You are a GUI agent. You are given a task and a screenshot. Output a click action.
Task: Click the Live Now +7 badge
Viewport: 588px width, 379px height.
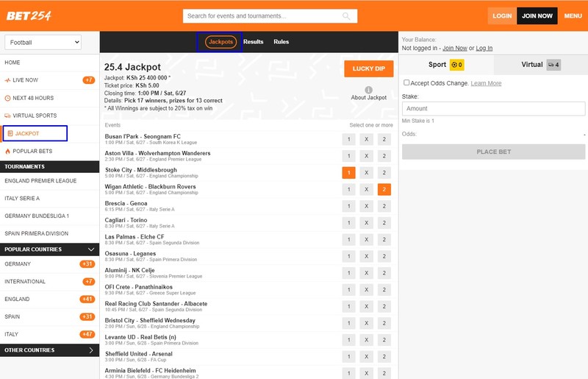tap(88, 80)
